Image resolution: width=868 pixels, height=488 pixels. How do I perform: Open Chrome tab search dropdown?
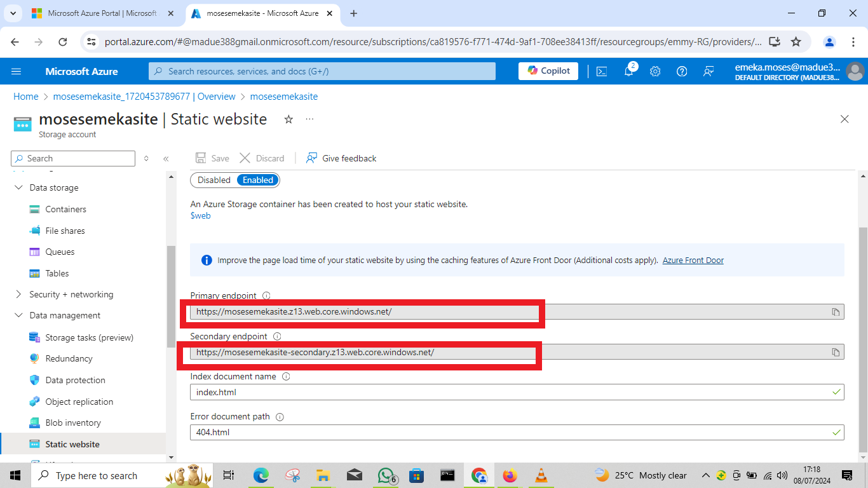click(x=13, y=13)
